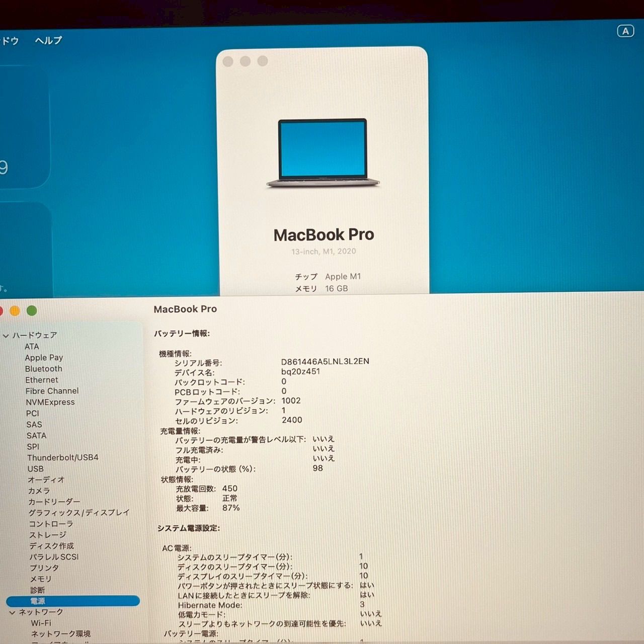Viewport: 644px width, 644px height.
Task: Click the battery state percentage value 98
Action: (317, 468)
